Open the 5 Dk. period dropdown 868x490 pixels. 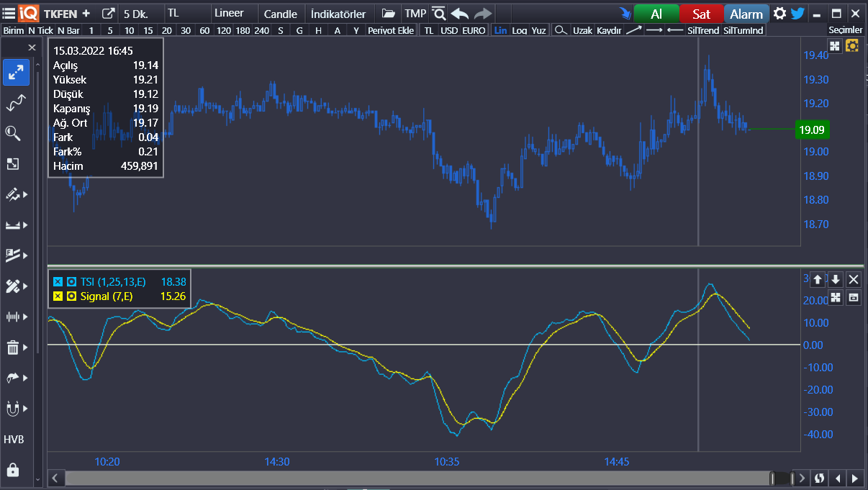tap(142, 14)
